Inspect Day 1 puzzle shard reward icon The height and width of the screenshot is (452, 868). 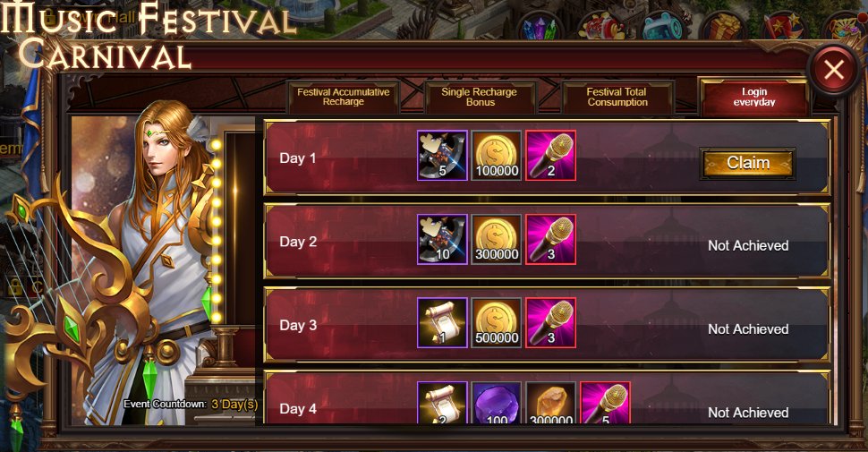pyautogui.click(x=442, y=156)
